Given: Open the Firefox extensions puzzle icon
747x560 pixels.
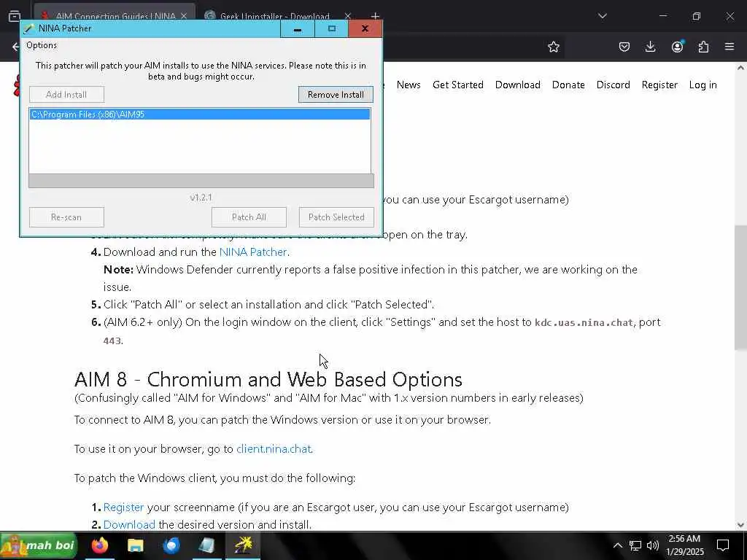Looking at the screenshot, I should [x=703, y=47].
